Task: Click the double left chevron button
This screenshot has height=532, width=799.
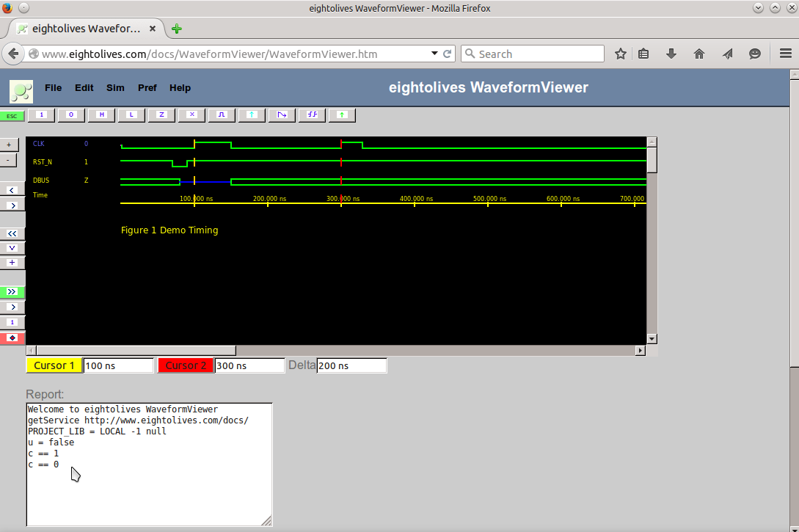Action: [12, 233]
